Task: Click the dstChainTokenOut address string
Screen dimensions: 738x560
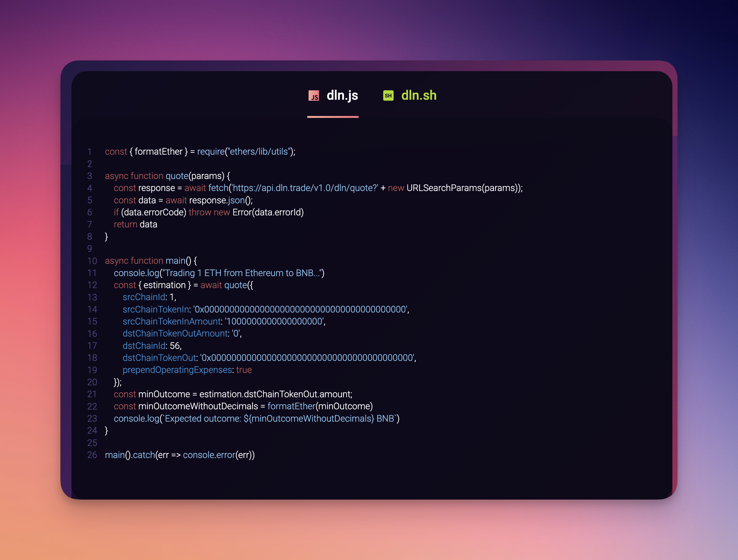Action: pos(308,358)
